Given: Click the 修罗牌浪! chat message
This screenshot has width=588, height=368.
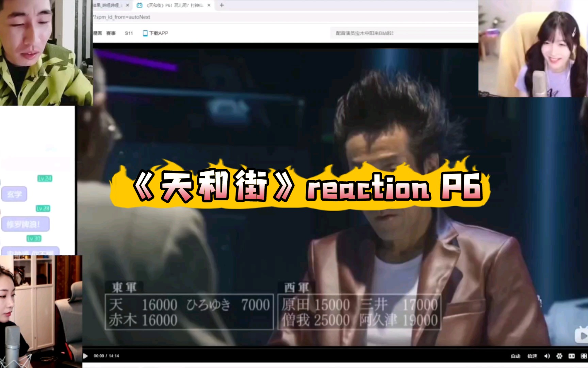Looking at the screenshot, I should pyautogui.click(x=25, y=224).
